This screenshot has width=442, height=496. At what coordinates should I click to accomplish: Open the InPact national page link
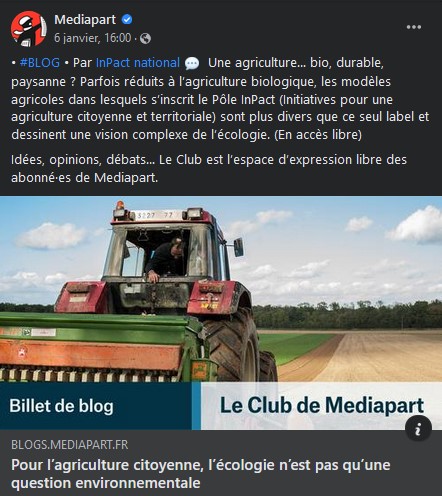pos(138,63)
